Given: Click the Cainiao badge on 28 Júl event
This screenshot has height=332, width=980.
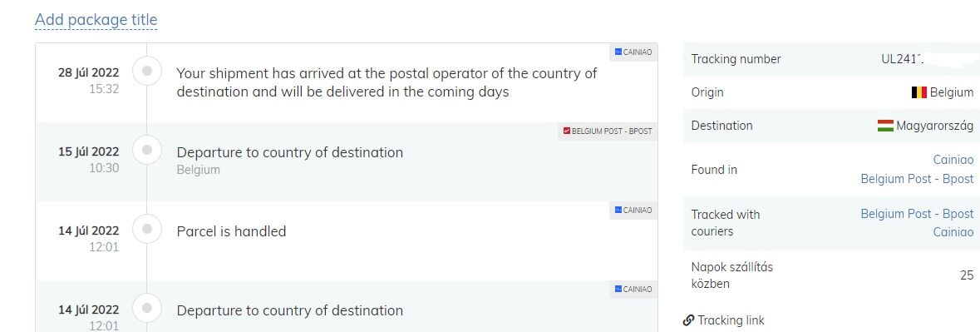Looking at the screenshot, I should click(x=633, y=52).
